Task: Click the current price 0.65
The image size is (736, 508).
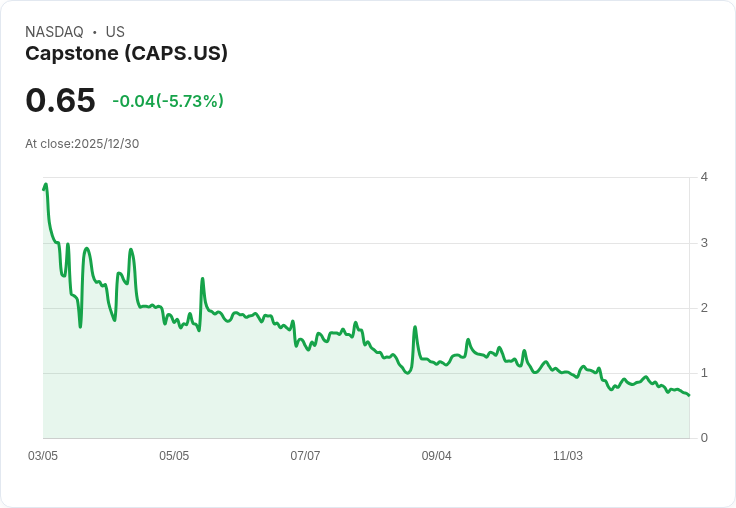Action: click(x=60, y=101)
